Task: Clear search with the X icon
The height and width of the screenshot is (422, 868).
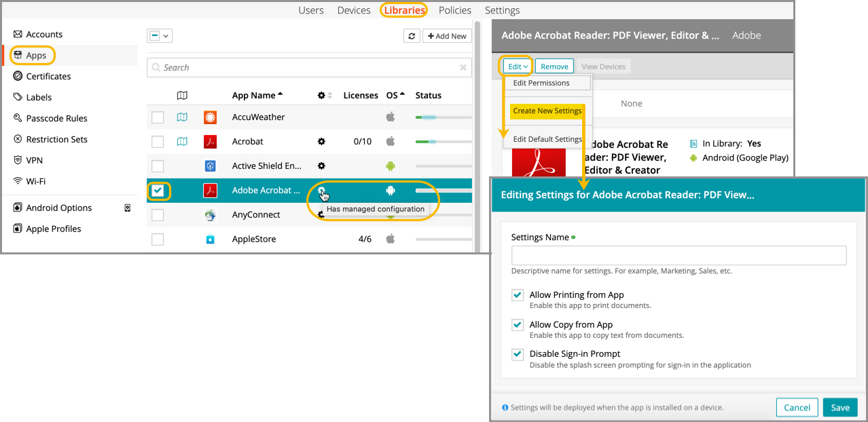Action: 463,68
